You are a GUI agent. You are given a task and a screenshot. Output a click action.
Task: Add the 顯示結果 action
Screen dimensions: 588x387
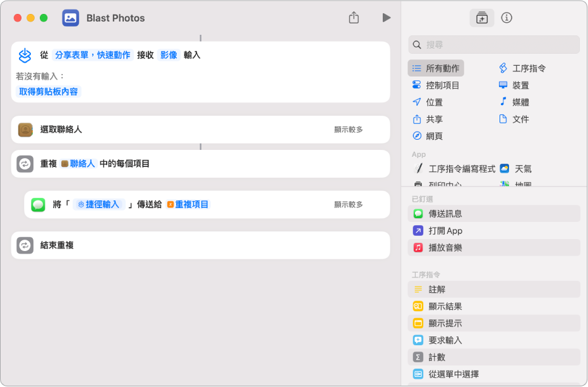[493, 306]
